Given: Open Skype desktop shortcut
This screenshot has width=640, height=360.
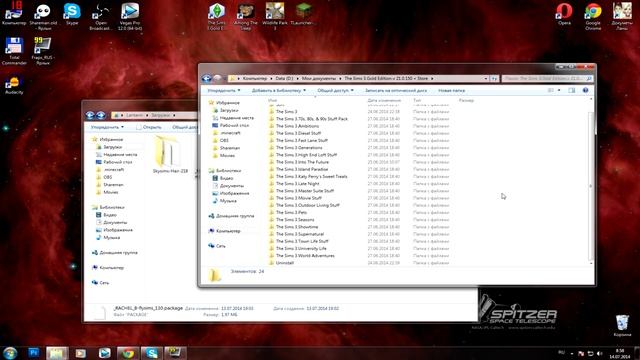Looking at the screenshot, I should 72,15.
